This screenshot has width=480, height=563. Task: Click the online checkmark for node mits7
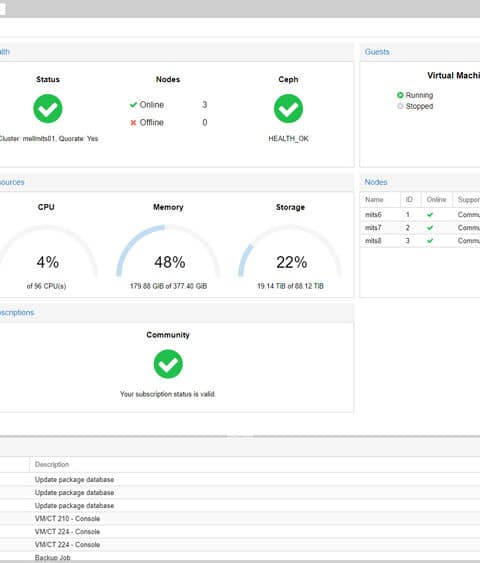pyautogui.click(x=430, y=228)
